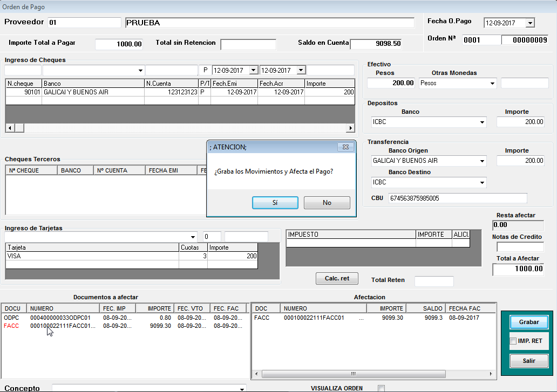Expand the Banco Destino dropdown

(x=482, y=182)
